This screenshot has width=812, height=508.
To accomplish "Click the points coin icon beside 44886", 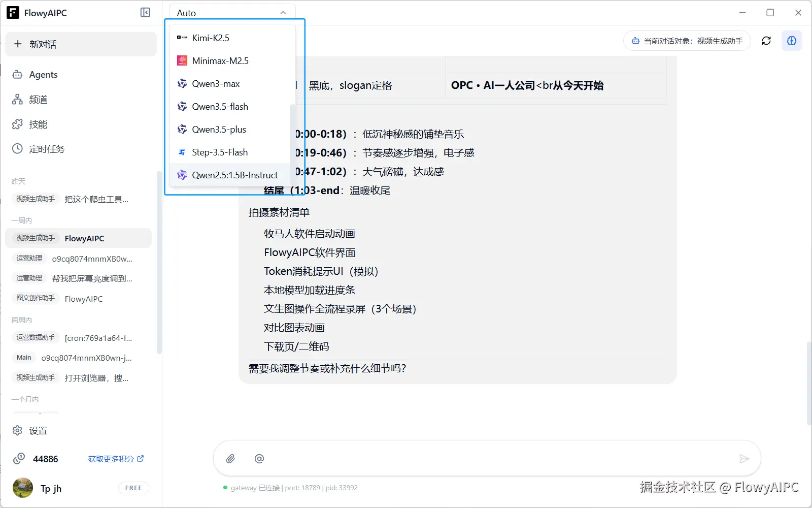I will pos(19,459).
